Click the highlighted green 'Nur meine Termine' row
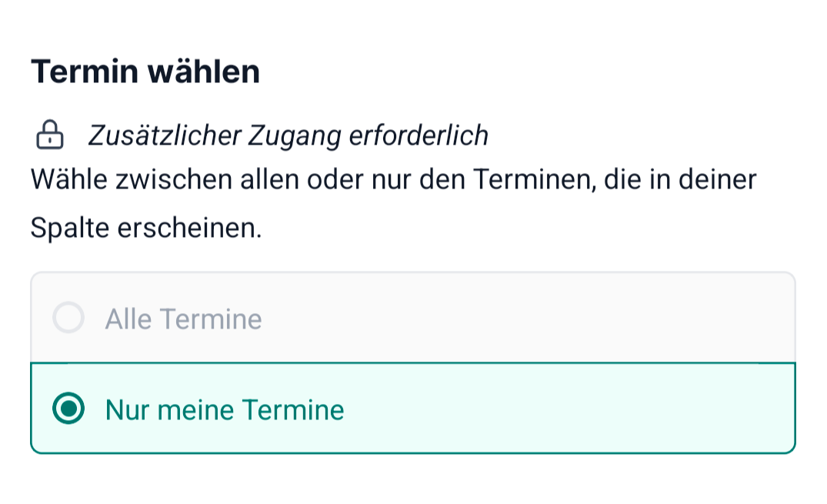The image size is (827, 504). click(413, 408)
